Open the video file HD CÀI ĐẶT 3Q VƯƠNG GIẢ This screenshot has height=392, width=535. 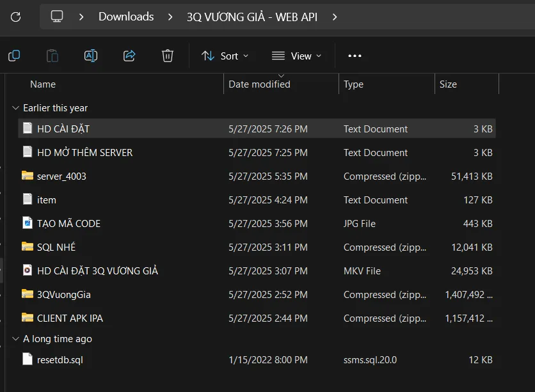tap(90, 270)
